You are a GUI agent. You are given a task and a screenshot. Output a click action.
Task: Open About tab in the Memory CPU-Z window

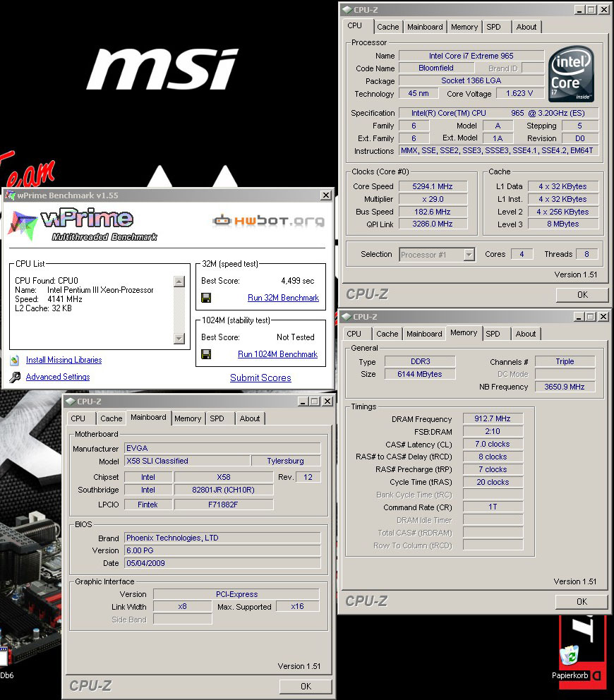click(526, 334)
